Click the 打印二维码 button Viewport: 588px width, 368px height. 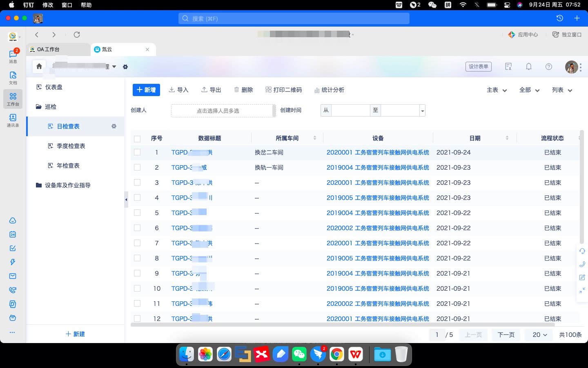click(x=283, y=90)
